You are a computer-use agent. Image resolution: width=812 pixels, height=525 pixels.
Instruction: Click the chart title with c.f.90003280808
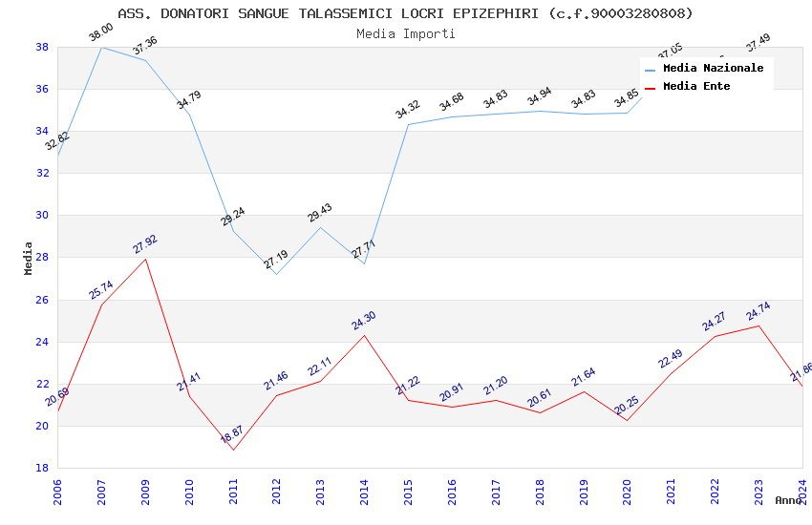(x=405, y=13)
